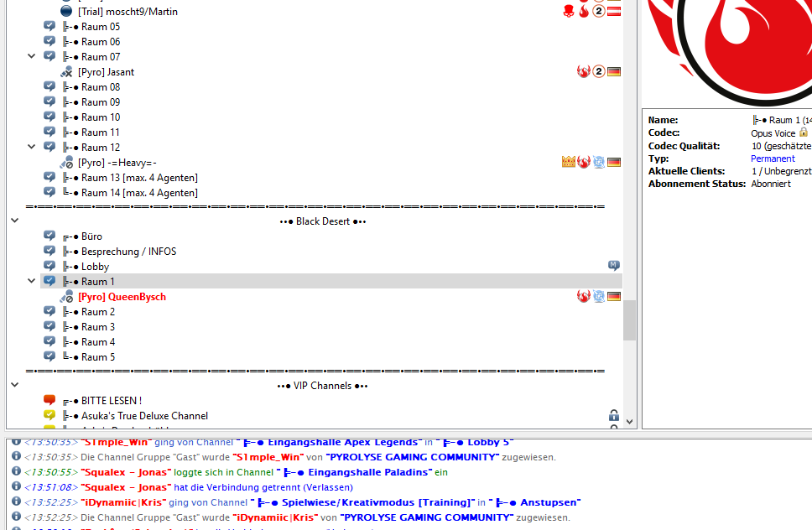Collapse the Raum 1 channel
This screenshot has width=812, height=530.
coord(32,281)
